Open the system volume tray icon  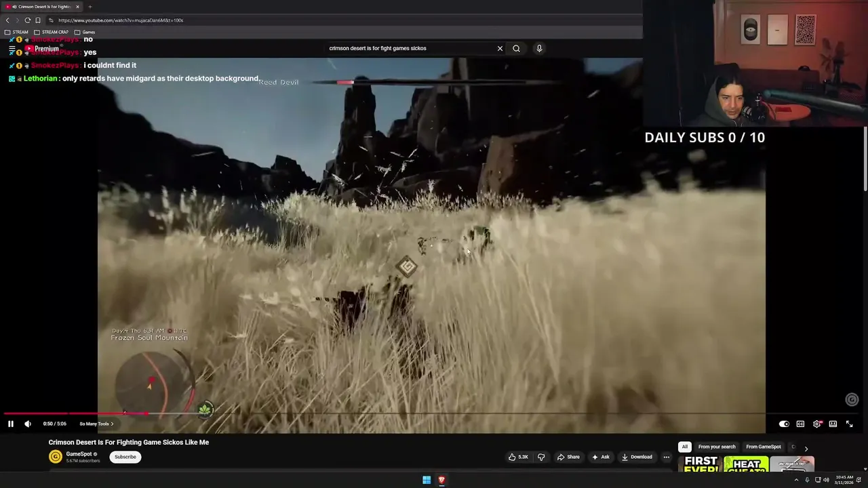[826, 480]
